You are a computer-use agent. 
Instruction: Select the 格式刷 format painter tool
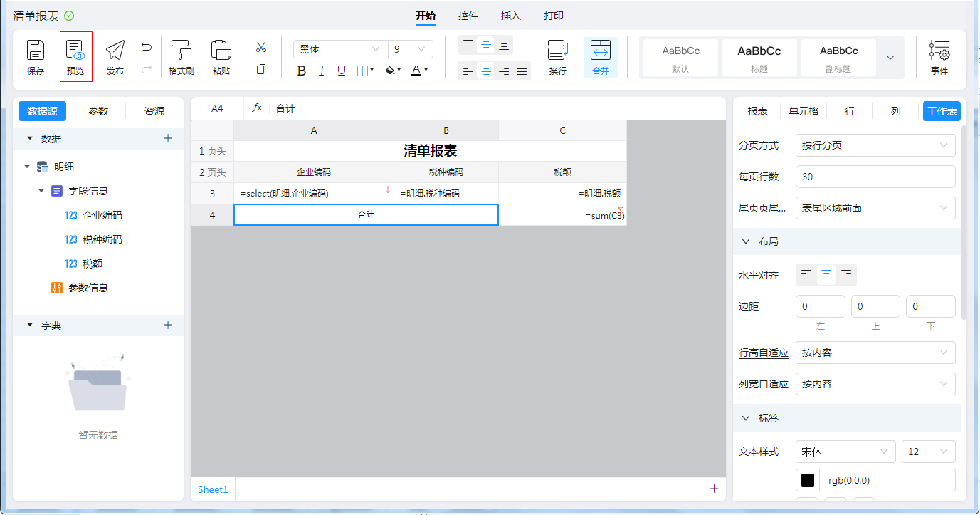point(181,56)
